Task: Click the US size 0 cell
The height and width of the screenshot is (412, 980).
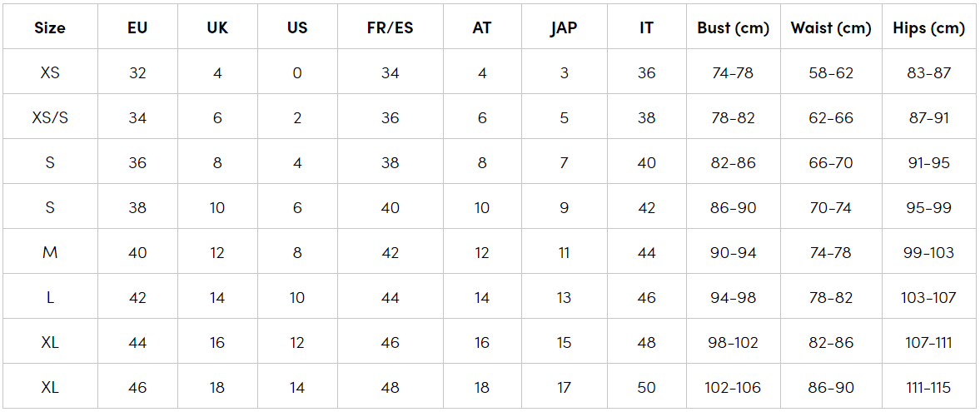Action: [x=297, y=72]
